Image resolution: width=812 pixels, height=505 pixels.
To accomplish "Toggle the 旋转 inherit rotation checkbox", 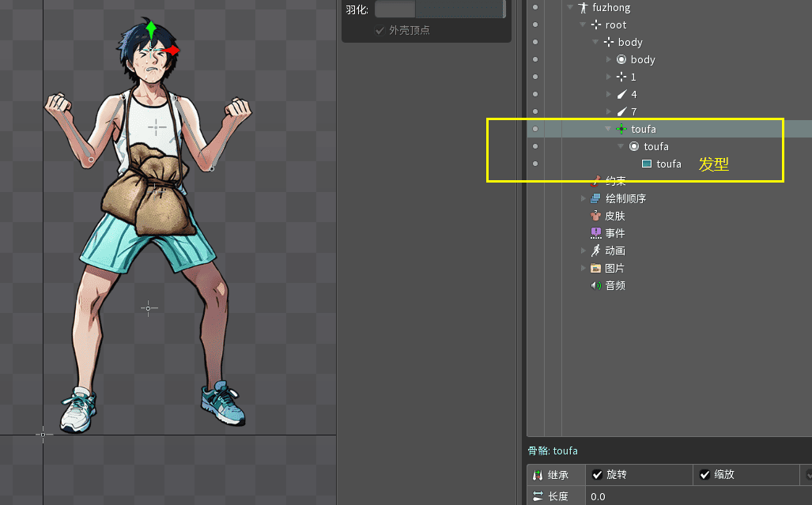I will 598,475.
